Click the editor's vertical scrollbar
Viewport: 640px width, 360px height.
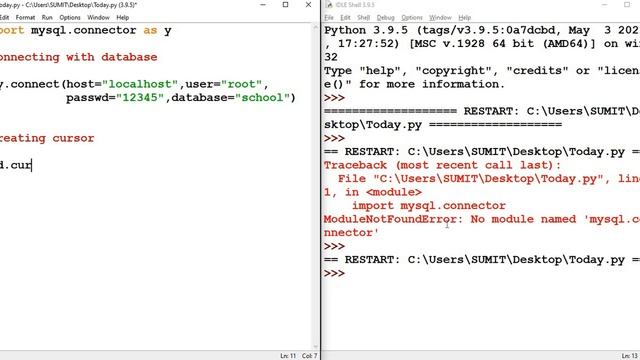tap(316, 186)
